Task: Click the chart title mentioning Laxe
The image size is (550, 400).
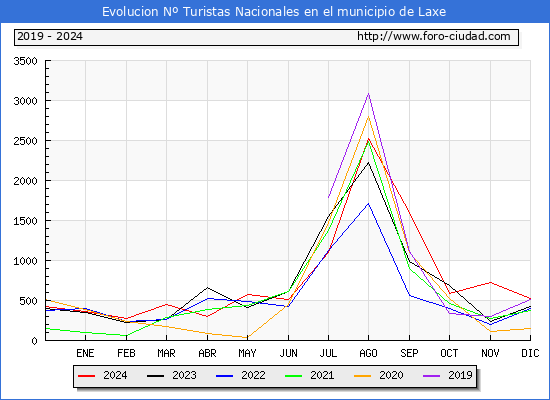Action: click(x=274, y=12)
